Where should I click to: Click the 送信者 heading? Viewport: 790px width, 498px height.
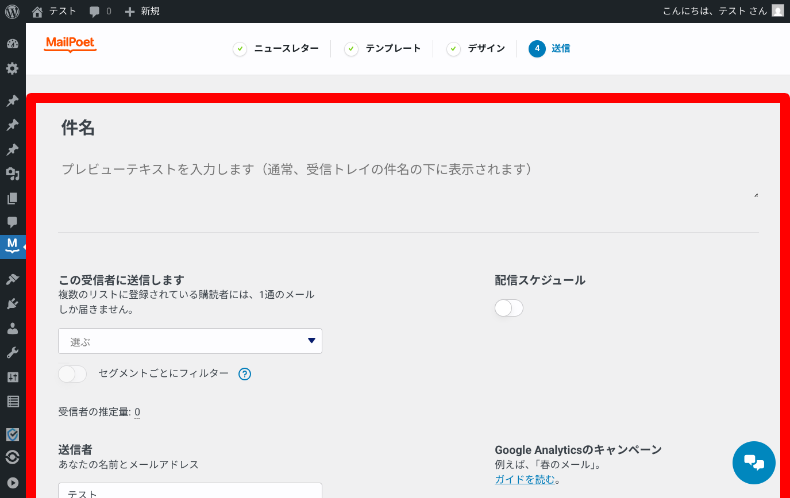tap(75, 450)
